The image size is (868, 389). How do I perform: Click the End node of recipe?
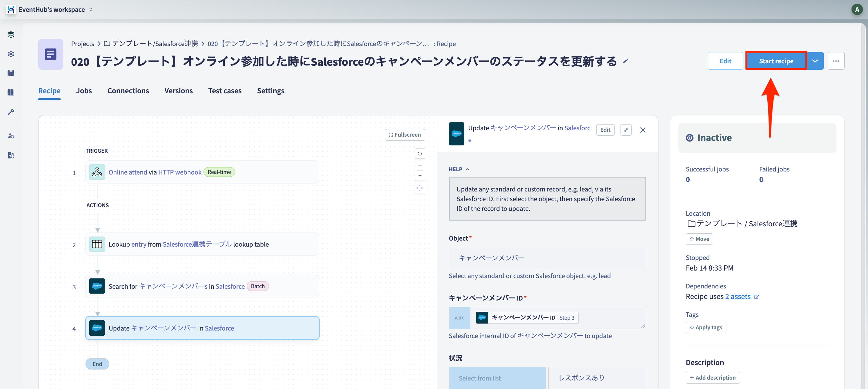point(97,364)
